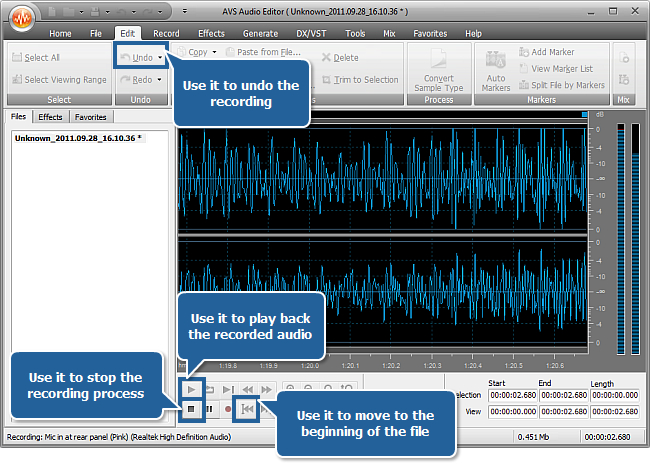The width and height of the screenshot is (650, 464).
Task: Open the Generate ribbon tab
Action: (x=260, y=34)
